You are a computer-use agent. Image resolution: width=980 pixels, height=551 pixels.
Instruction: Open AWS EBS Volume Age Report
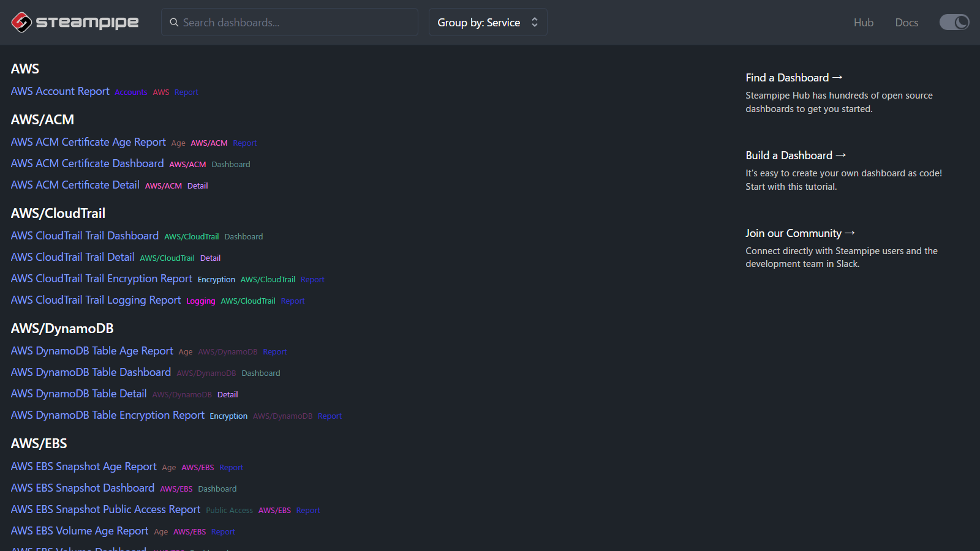coord(80,531)
